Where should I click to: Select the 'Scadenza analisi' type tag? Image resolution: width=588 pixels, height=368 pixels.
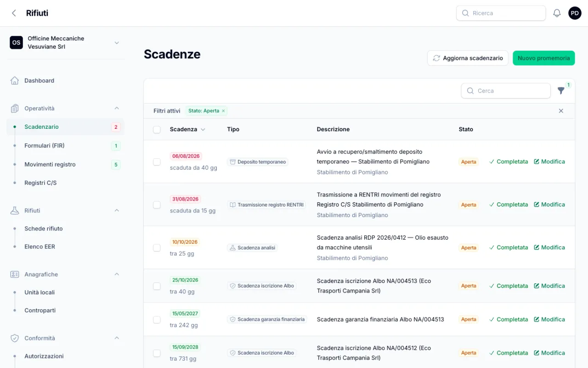pos(252,247)
